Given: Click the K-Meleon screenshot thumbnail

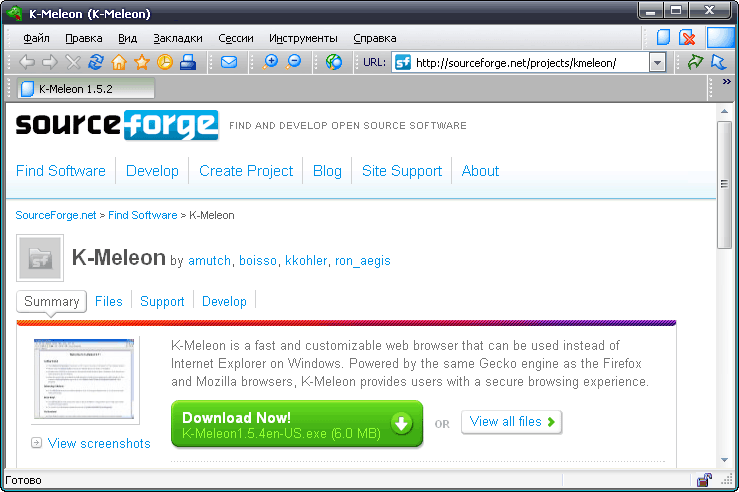Looking at the screenshot, I should tap(84, 378).
